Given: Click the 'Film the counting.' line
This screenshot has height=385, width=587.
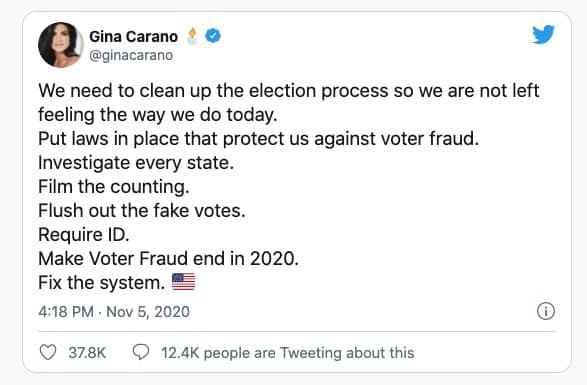Looking at the screenshot, I should tap(114, 187).
